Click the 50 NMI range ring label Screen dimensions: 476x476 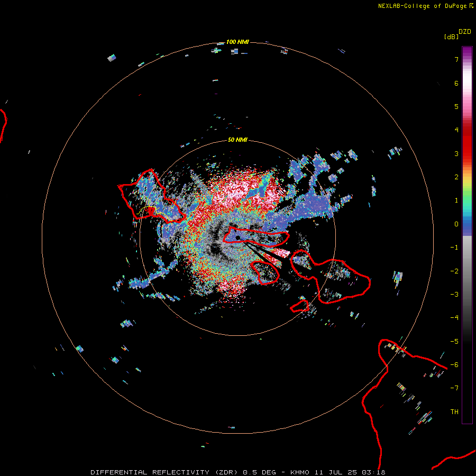(x=237, y=140)
